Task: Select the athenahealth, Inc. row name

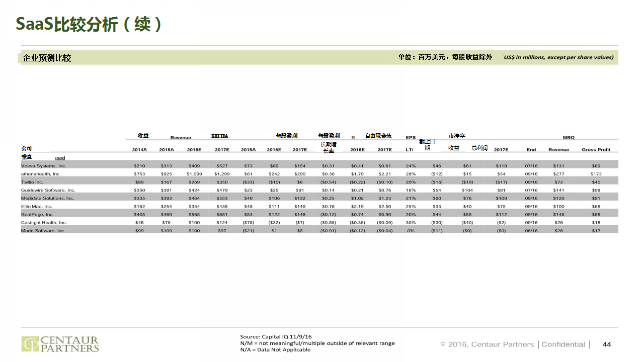Action: click(41, 173)
